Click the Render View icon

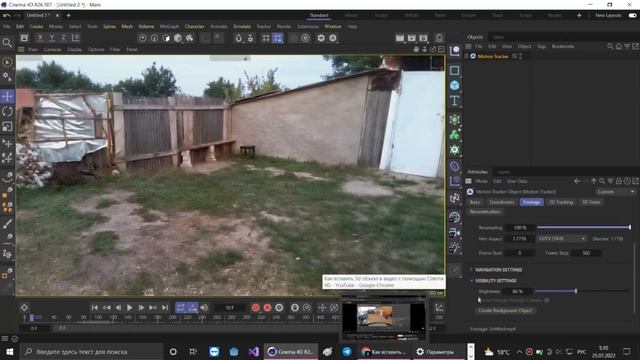click(x=400, y=38)
